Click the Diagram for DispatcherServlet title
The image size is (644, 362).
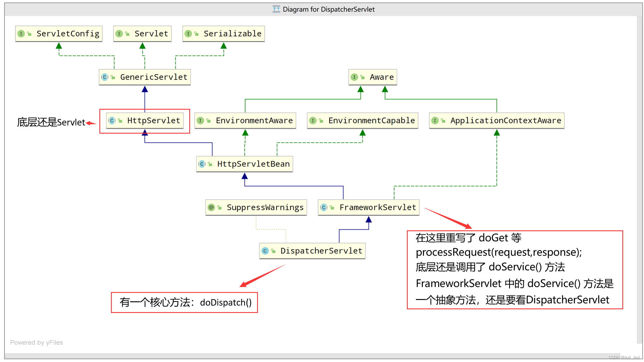[x=329, y=10]
